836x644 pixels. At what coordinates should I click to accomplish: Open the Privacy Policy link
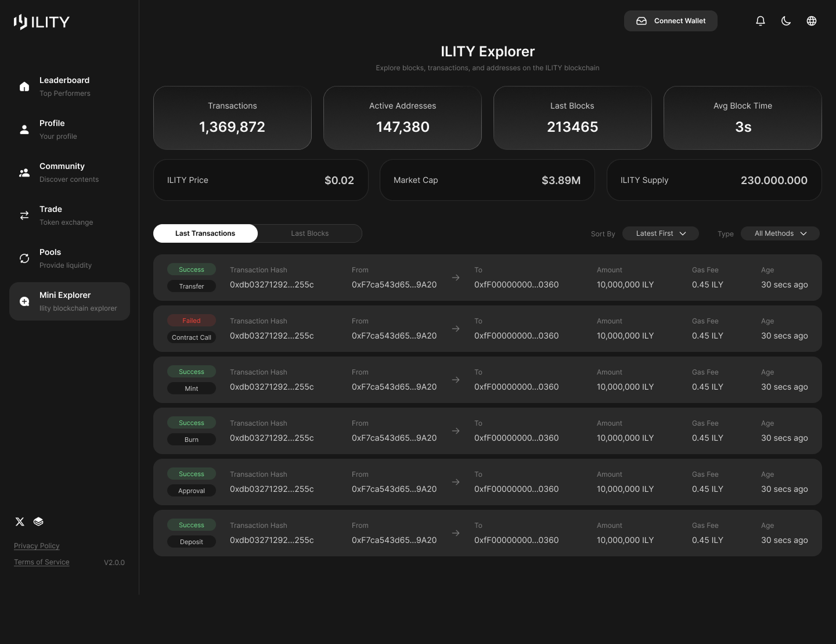(37, 546)
